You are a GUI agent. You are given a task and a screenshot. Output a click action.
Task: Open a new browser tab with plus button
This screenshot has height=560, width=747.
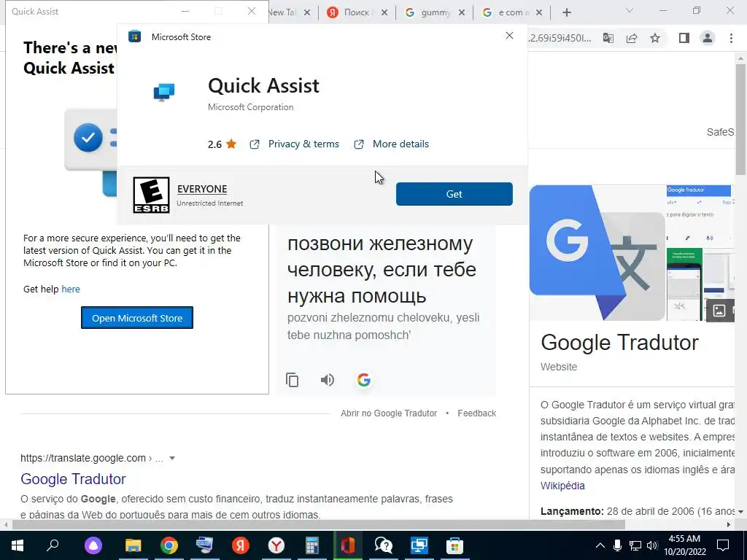click(566, 13)
